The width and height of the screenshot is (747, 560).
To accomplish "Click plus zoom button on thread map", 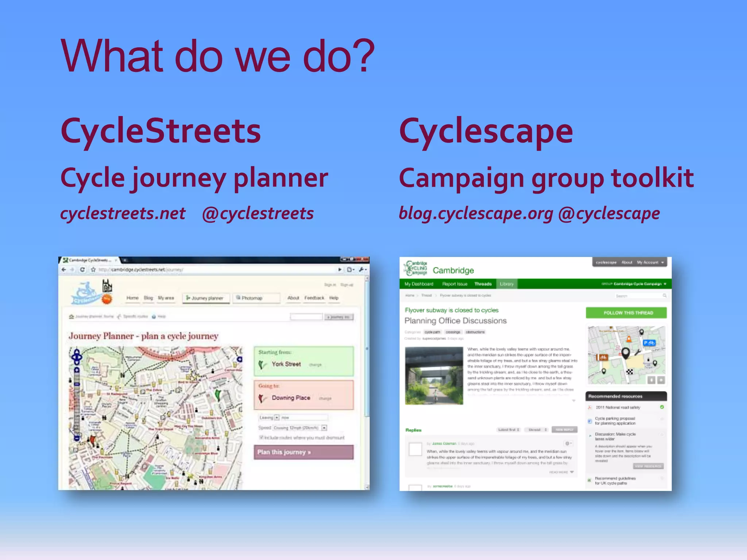I will pos(661,380).
